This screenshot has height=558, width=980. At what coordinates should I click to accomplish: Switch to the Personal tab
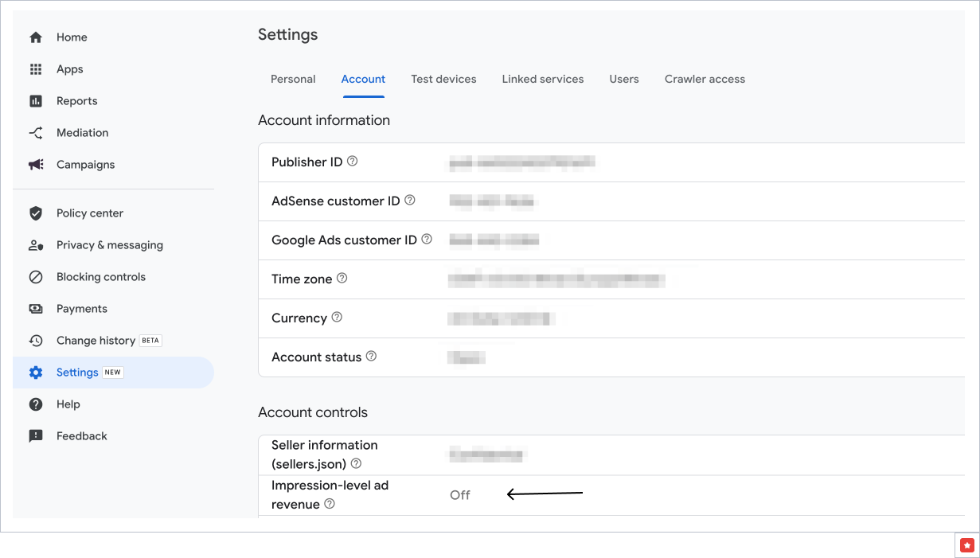pos(293,79)
